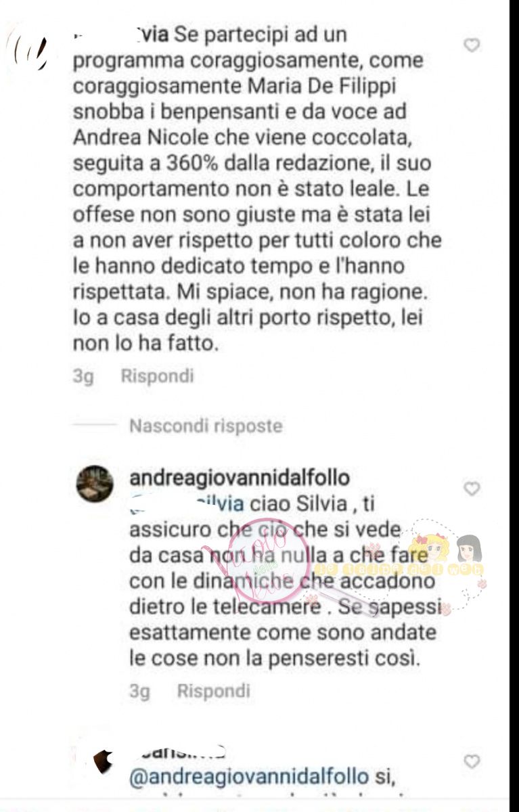
Task: Collapse replies with Nascondi risposte
Action: (206, 426)
